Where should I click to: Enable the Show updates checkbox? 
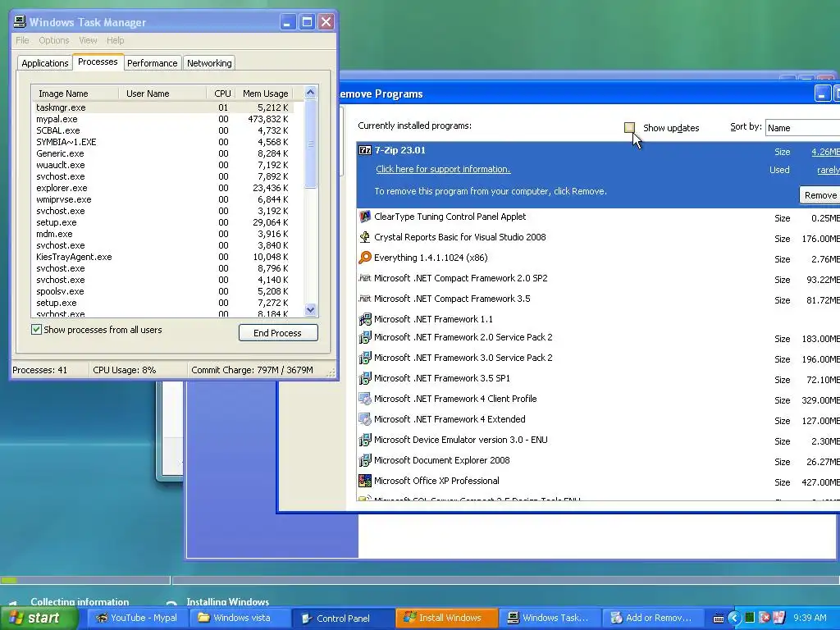[629, 127]
